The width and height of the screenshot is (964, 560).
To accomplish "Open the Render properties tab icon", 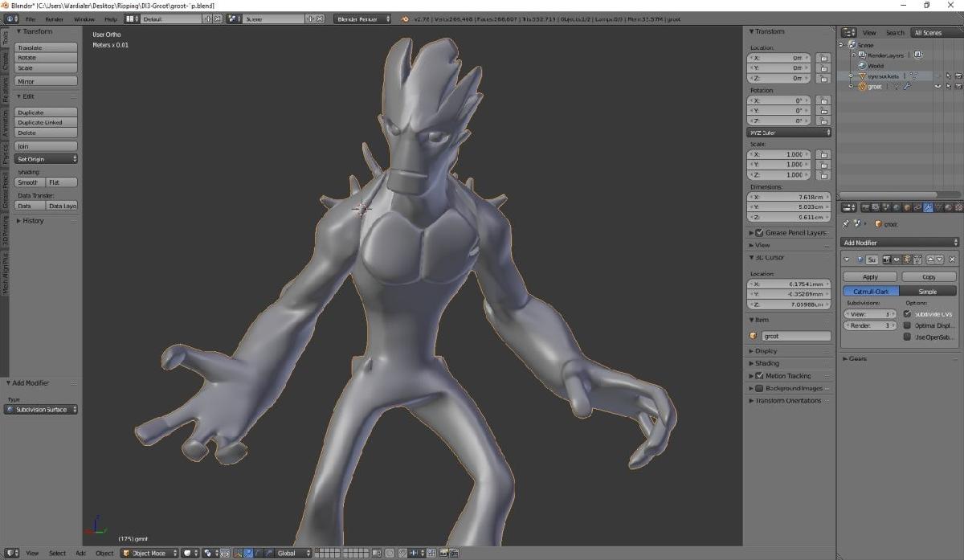I will point(866,207).
